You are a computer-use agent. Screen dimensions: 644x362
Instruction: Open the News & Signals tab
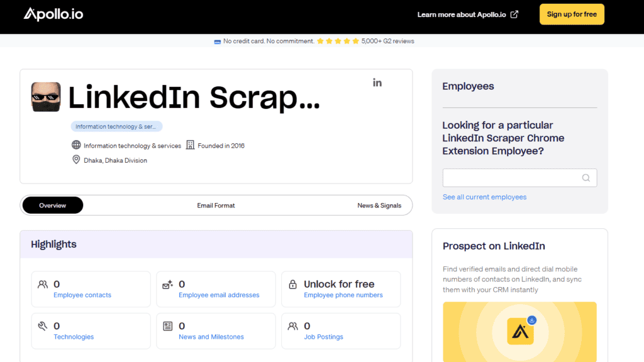(379, 206)
